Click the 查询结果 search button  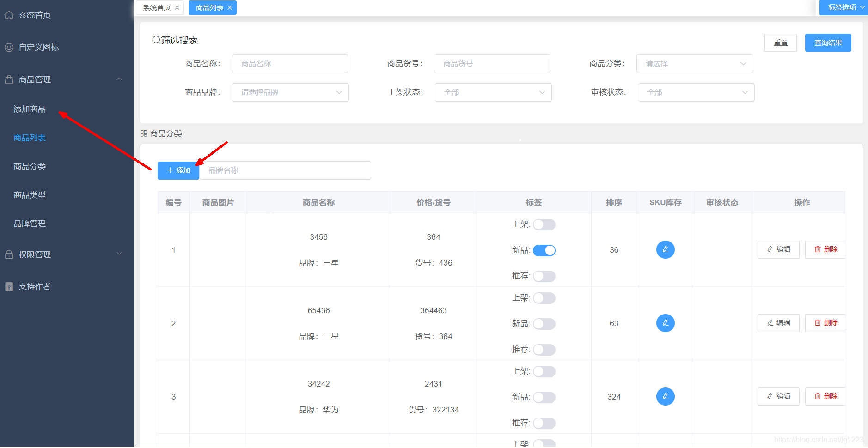click(x=828, y=42)
